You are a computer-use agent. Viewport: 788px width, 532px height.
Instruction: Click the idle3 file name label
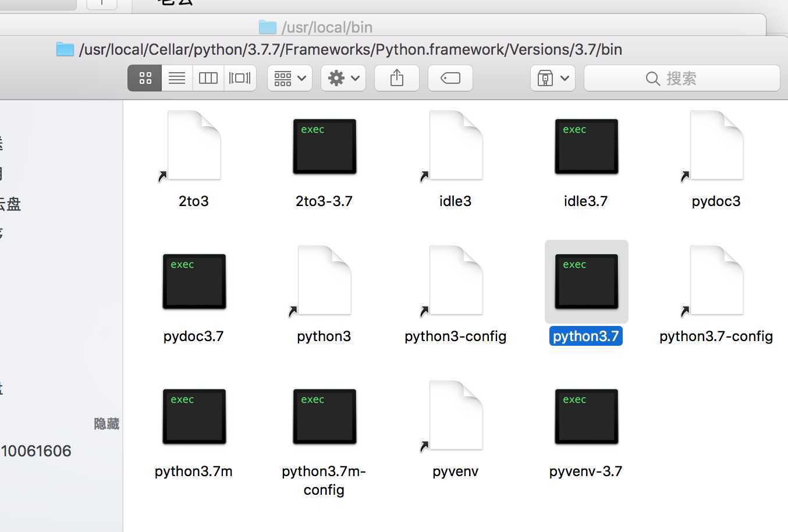click(x=456, y=201)
